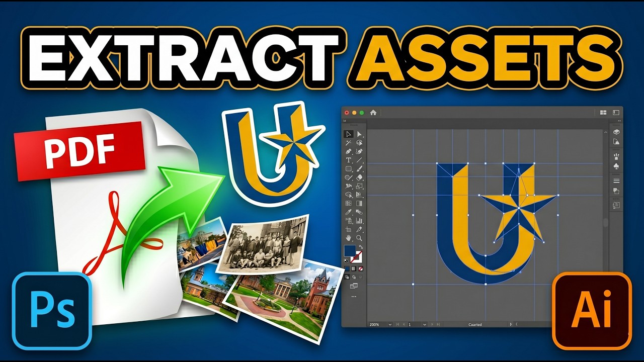Select the Direct Selection tool

(x=359, y=134)
